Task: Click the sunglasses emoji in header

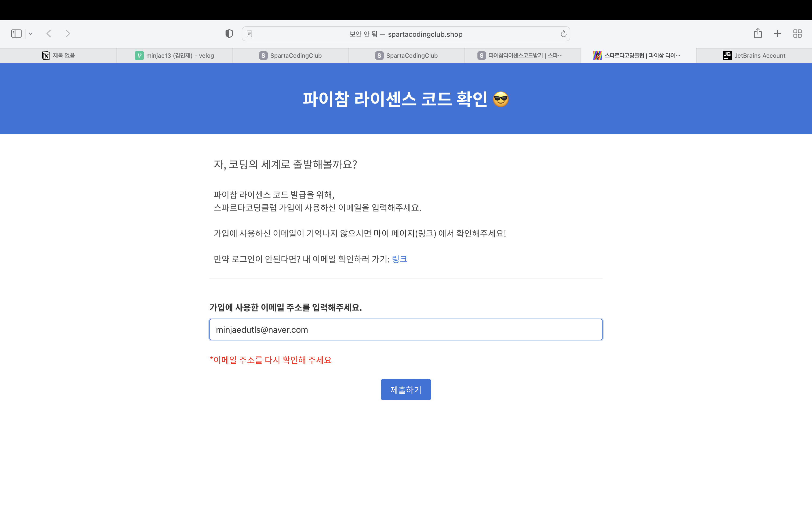Action: [501, 99]
